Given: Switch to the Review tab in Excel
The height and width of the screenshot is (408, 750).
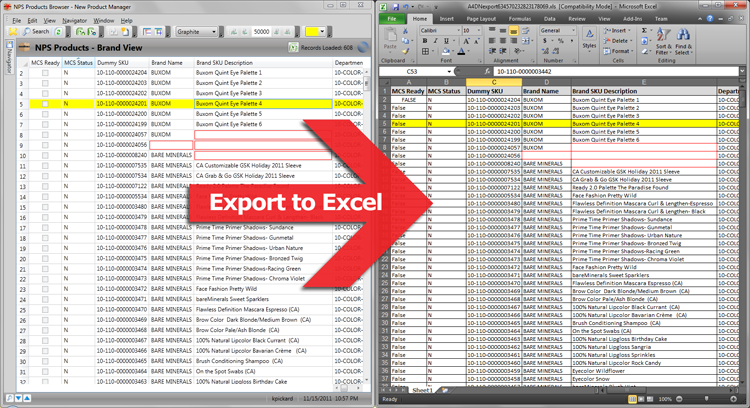Looking at the screenshot, I should (x=577, y=19).
